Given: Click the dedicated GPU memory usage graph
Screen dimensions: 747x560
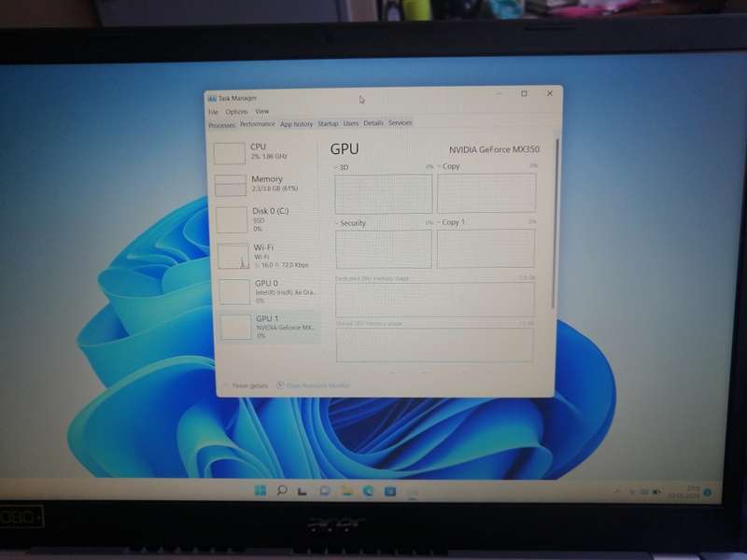Looking at the screenshot, I should (x=435, y=300).
